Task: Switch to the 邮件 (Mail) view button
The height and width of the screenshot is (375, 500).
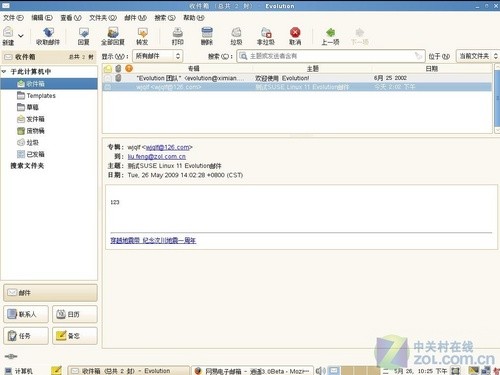Action: point(50,293)
